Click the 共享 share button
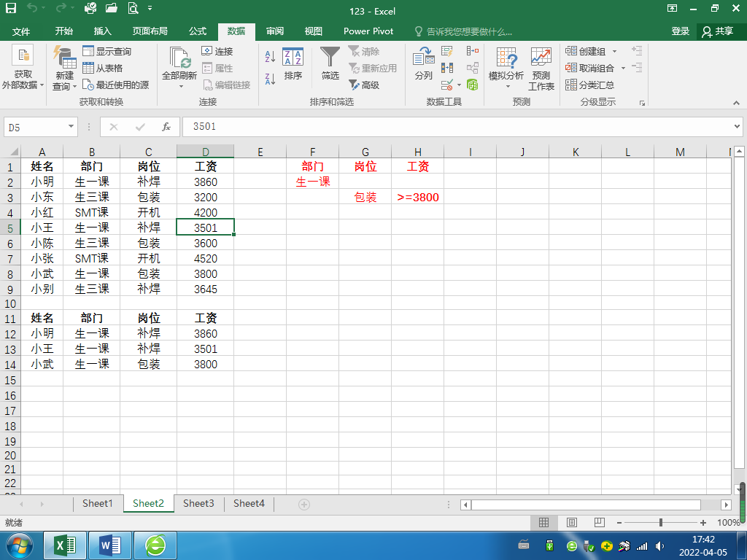This screenshot has height=560, width=747. pyautogui.click(x=718, y=31)
